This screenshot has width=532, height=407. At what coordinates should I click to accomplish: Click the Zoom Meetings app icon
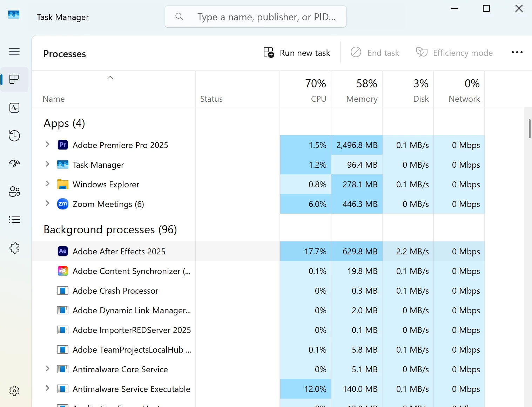[63, 204]
